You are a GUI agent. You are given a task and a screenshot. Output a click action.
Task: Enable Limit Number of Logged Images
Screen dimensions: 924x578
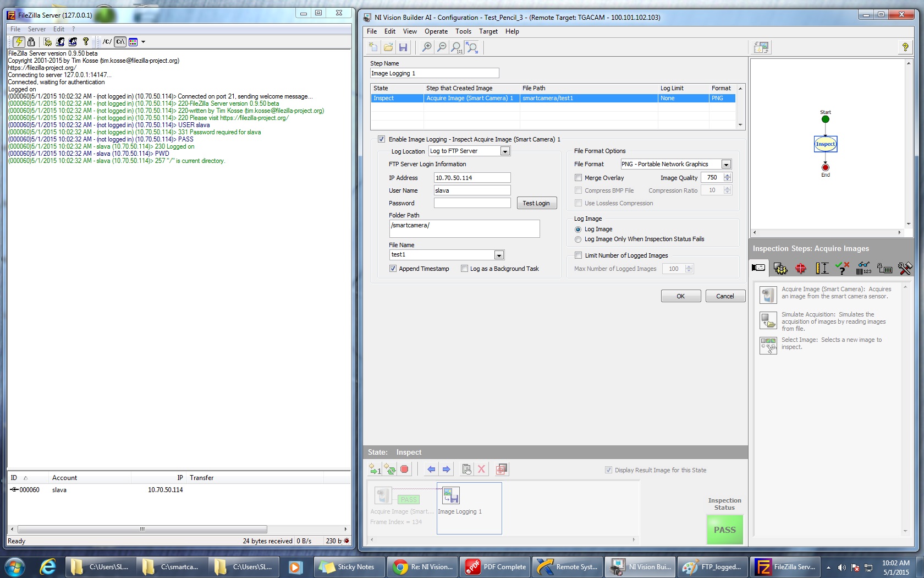578,255
